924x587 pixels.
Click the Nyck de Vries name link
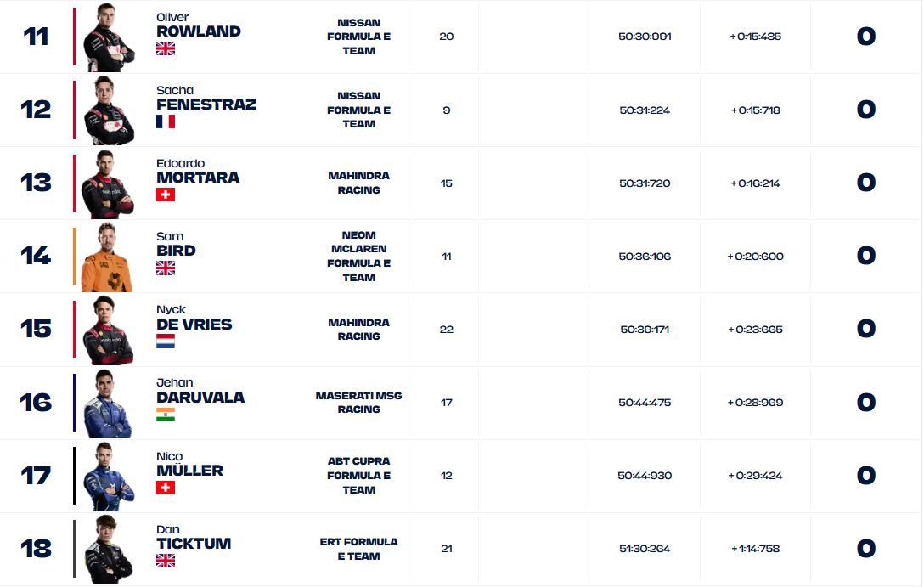pyautogui.click(x=194, y=324)
